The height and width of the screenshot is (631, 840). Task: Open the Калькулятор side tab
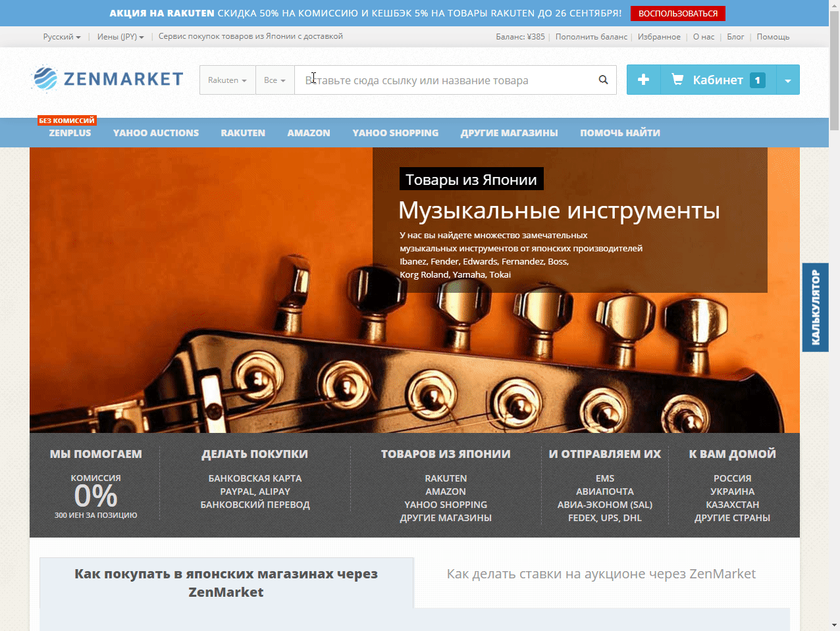[x=815, y=307]
